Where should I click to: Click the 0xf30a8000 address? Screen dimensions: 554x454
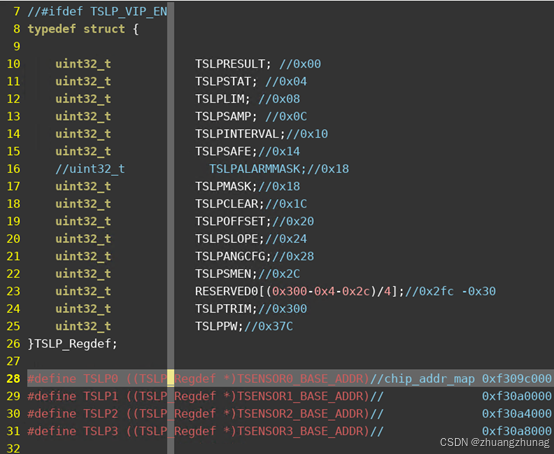click(517, 431)
